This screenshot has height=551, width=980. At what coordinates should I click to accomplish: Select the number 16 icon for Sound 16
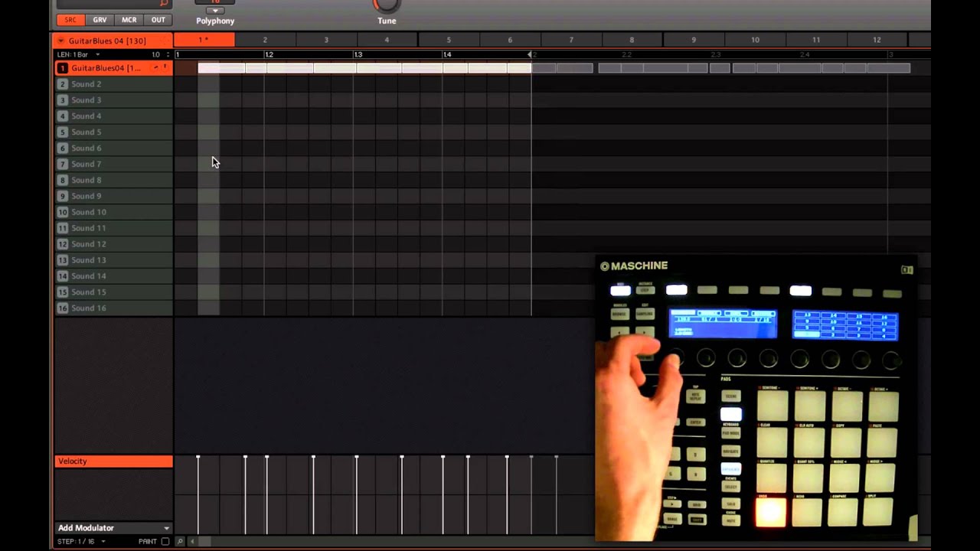(63, 308)
